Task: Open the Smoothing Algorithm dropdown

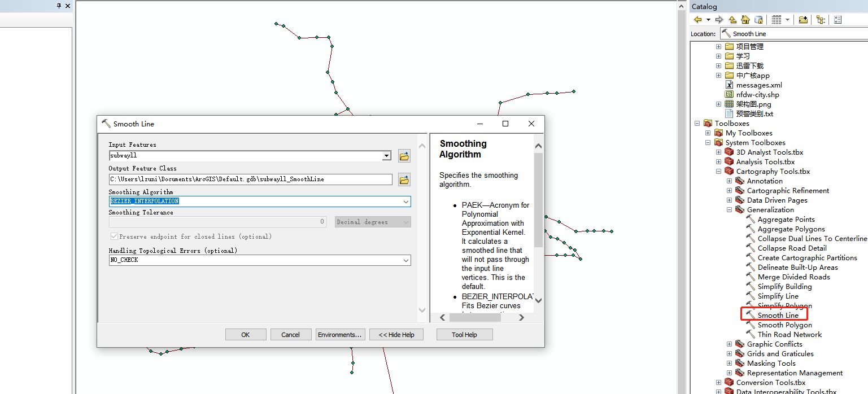Action: (406, 202)
